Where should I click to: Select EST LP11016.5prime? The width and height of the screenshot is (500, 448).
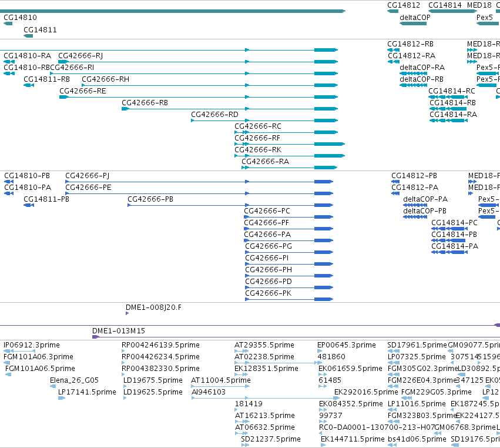pyautogui.click(x=417, y=404)
